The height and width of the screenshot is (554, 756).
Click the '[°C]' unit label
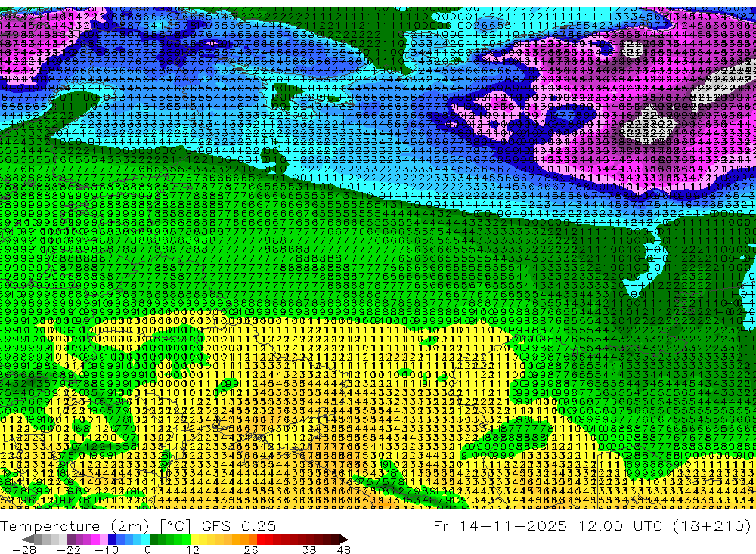pyautogui.click(x=175, y=525)
